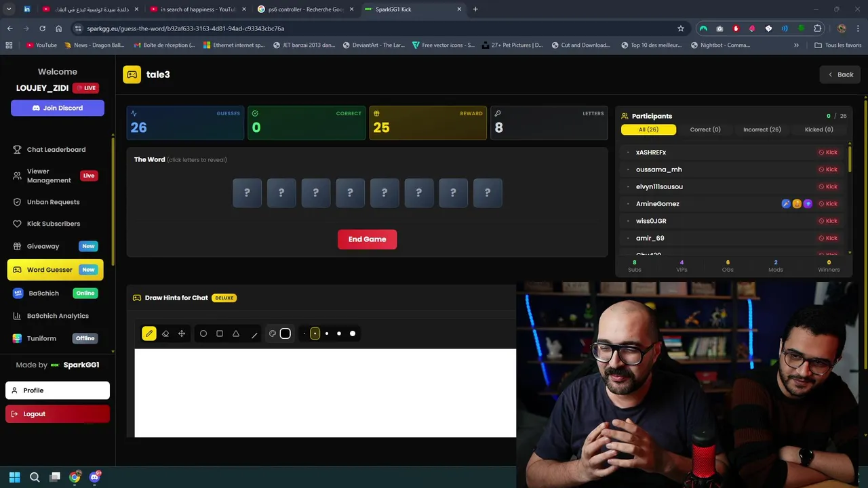Kick participant elvyn111sousou
Screen dimensions: 868x488
click(828, 186)
